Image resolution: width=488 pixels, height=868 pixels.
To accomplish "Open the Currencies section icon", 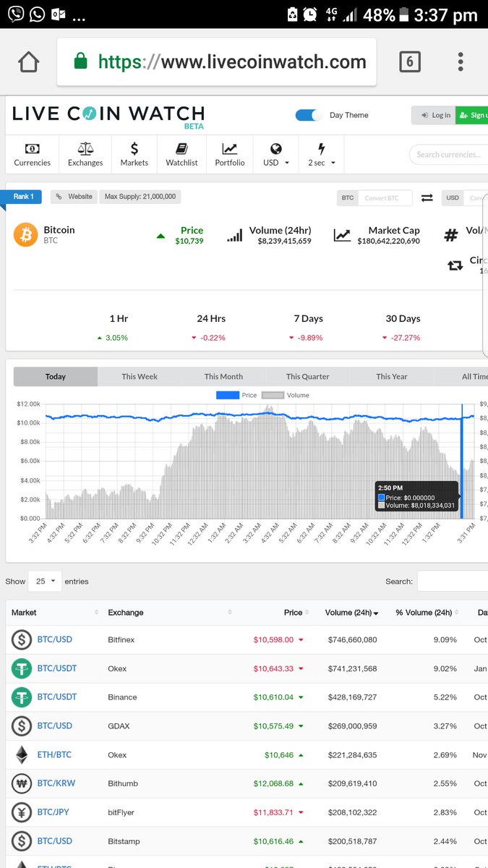I will click(32, 148).
